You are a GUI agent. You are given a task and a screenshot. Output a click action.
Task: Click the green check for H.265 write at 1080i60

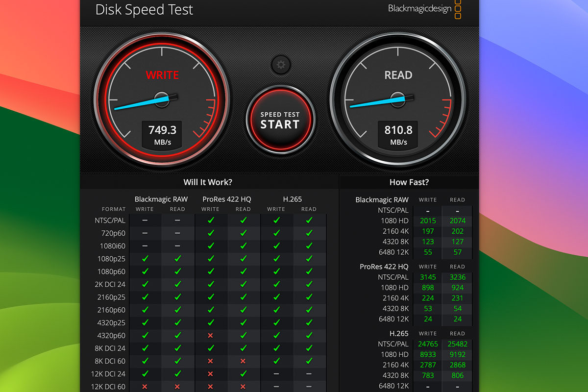(x=276, y=246)
